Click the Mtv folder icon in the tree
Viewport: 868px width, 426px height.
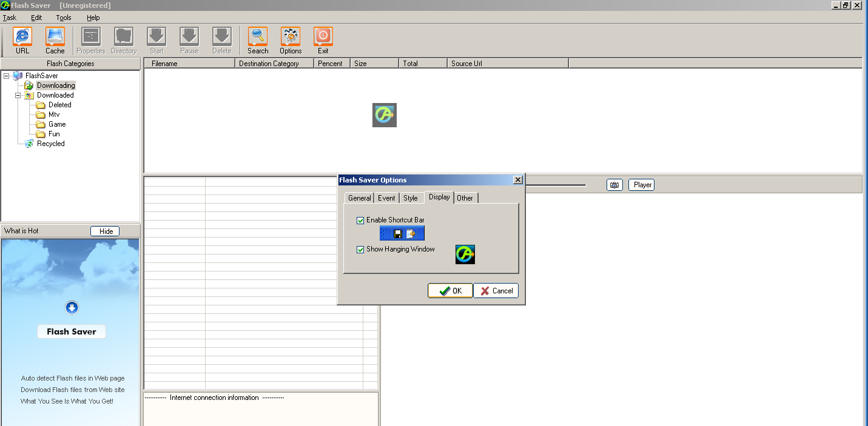tap(41, 115)
